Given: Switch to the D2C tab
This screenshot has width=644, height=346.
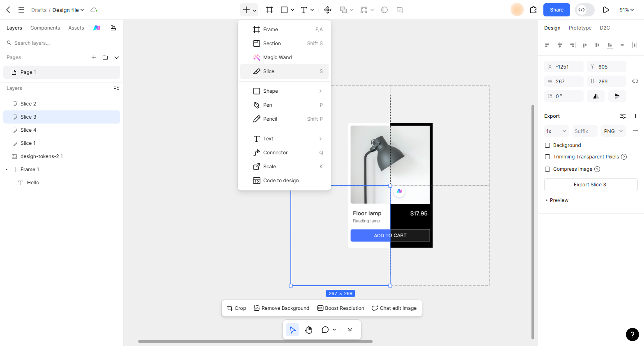Looking at the screenshot, I should 605,28.
